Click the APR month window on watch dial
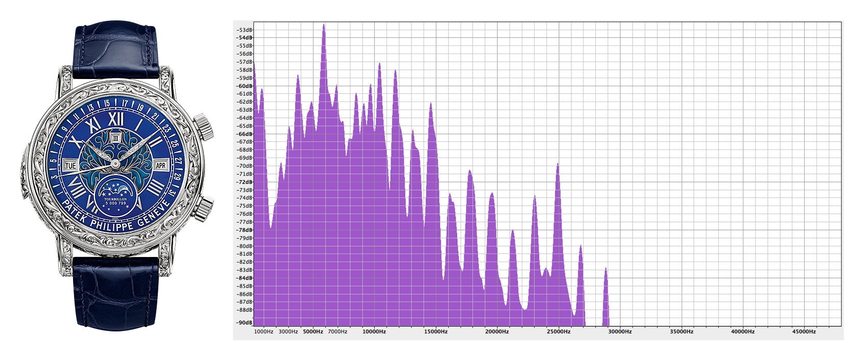The height and width of the screenshot is (361, 868). 161,165
